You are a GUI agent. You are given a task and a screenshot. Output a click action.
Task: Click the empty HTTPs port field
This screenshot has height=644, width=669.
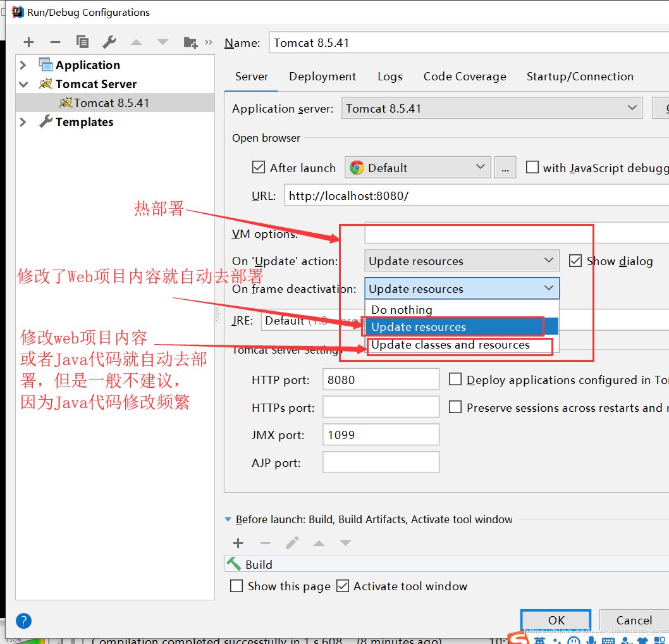[x=381, y=407]
